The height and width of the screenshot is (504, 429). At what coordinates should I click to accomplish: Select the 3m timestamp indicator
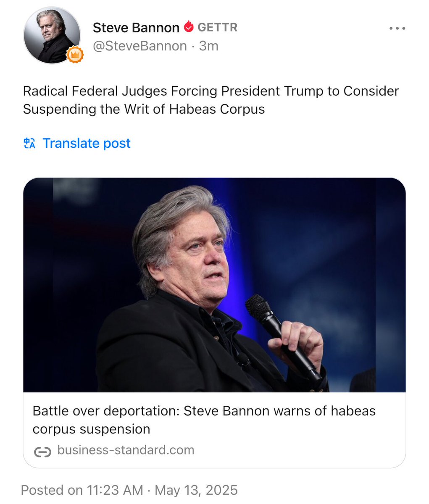pos(209,46)
